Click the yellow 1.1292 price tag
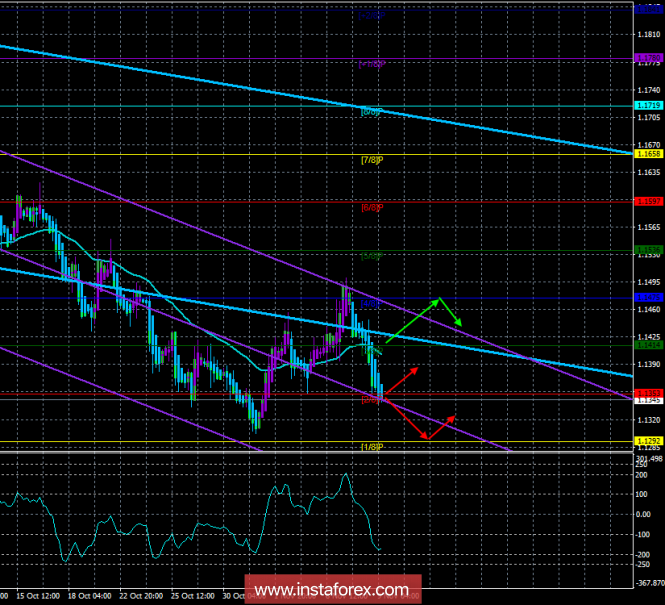Viewport: 665px width, 605px height. tap(647, 440)
